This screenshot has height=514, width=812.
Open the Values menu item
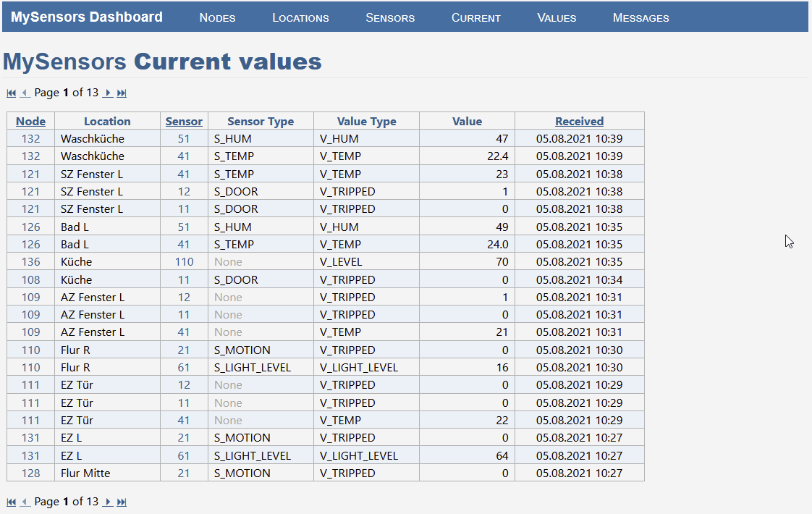(557, 17)
